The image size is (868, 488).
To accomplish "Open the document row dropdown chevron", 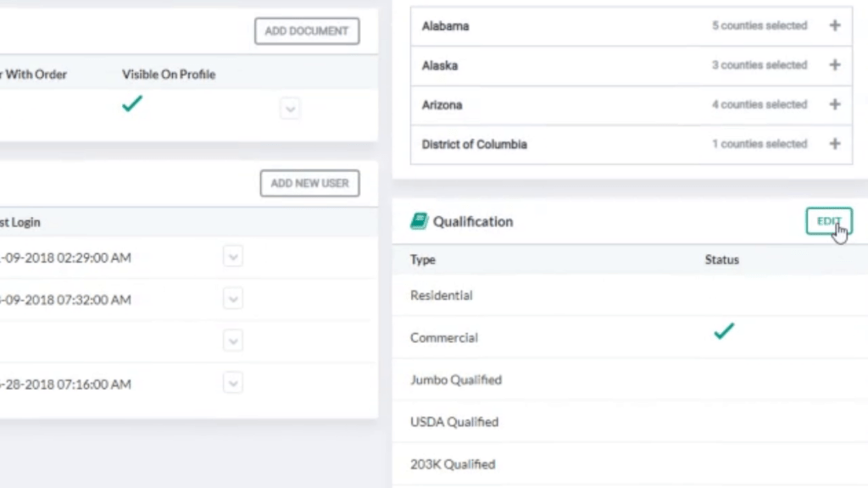I will click(x=290, y=108).
